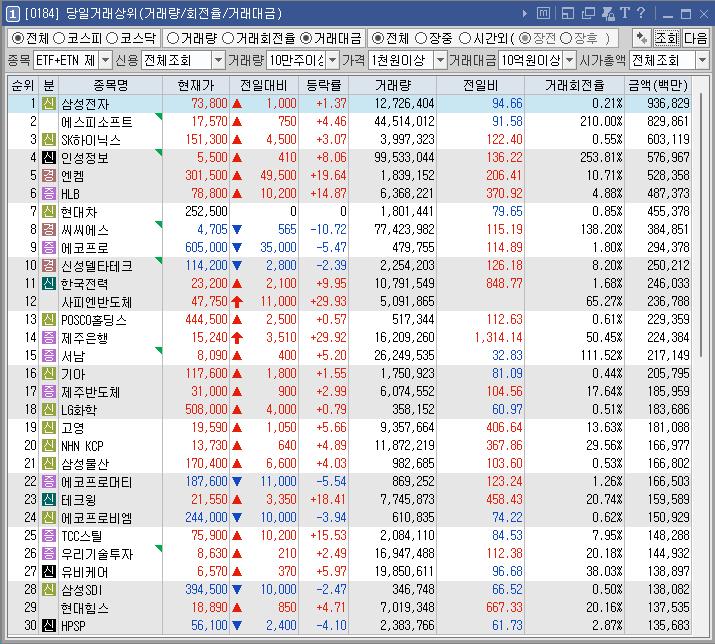Open the 종목 ETF+ETN dropdown
This screenshot has height=644, width=715.
tap(105, 60)
